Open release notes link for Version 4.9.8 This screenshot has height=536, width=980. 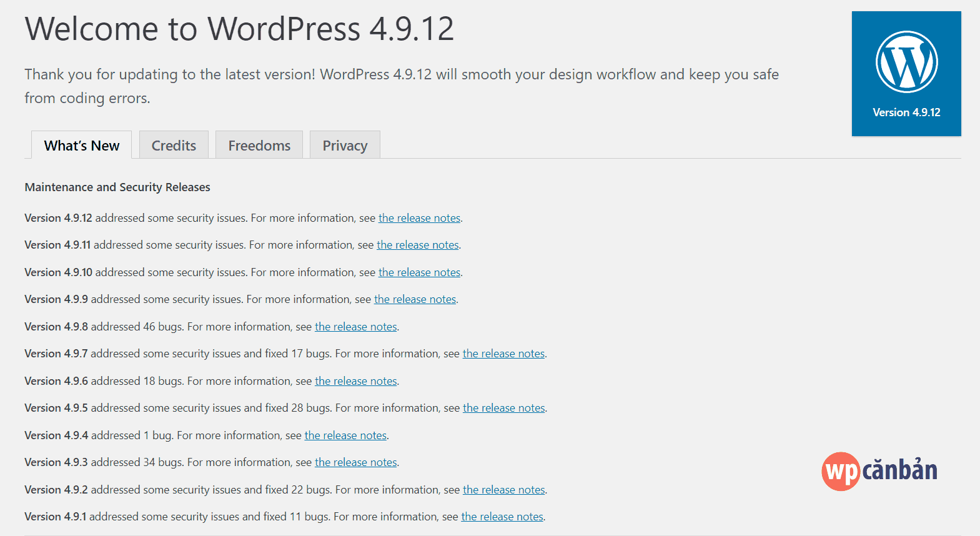pyautogui.click(x=356, y=327)
